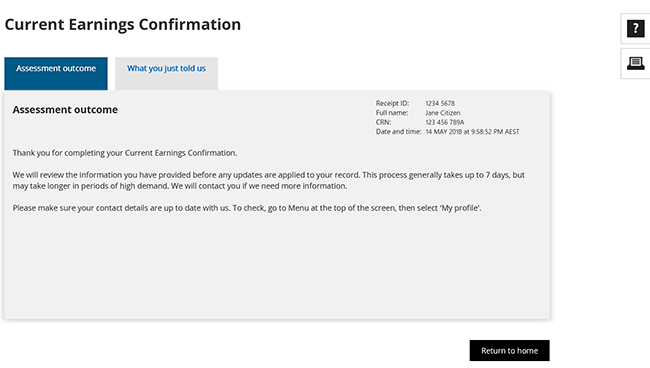Image resolution: width=650 pixels, height=368 pixels.
Task: Select the date and time 14 MAY 2018 value
Action: click(x=472, y=132)
